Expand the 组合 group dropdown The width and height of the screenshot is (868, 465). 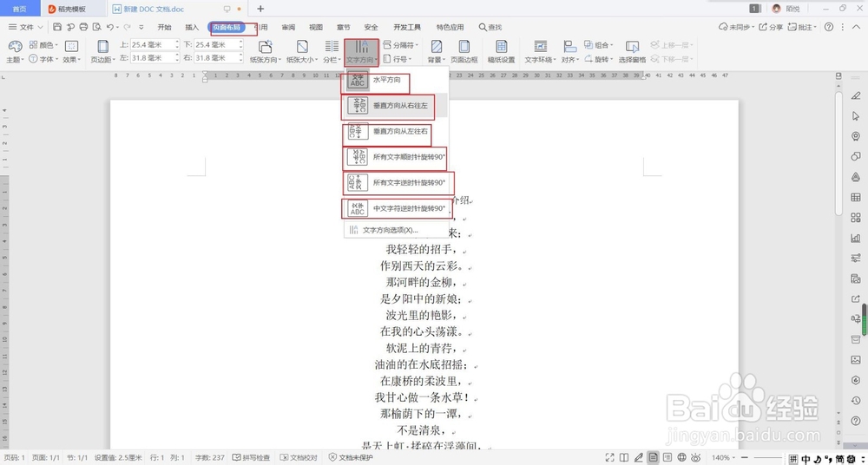click(599, 45)
